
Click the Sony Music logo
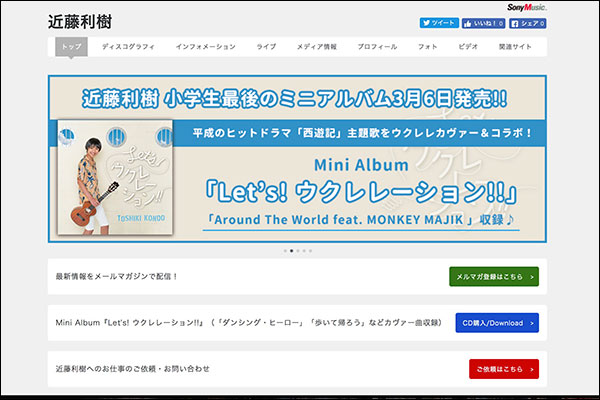[x=526, y=7]
